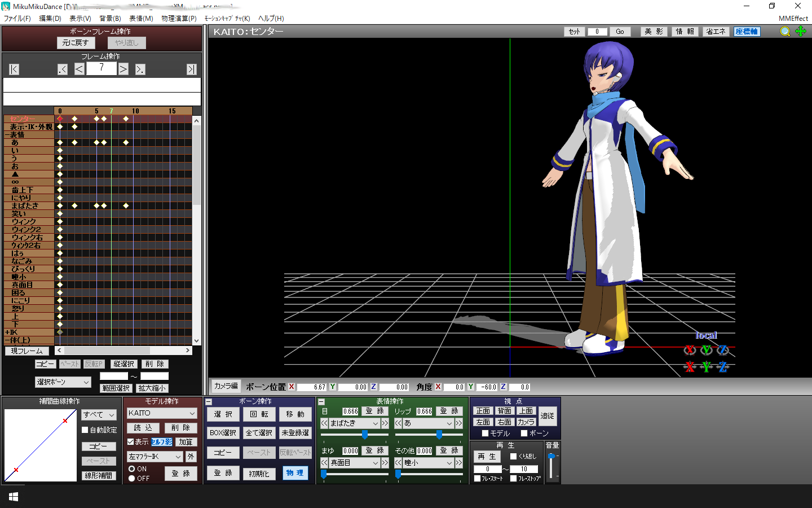Select the OFF radio button

(x=132, y=479)
